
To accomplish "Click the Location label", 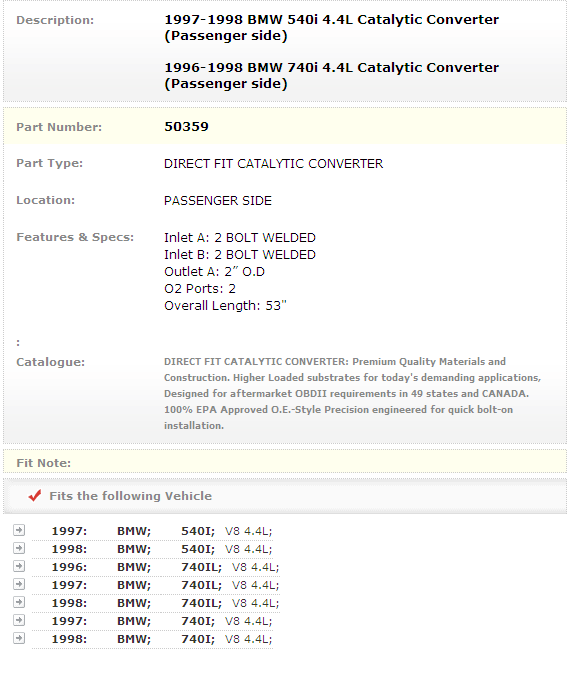I will pyautogui.click(x=45, y=200).
